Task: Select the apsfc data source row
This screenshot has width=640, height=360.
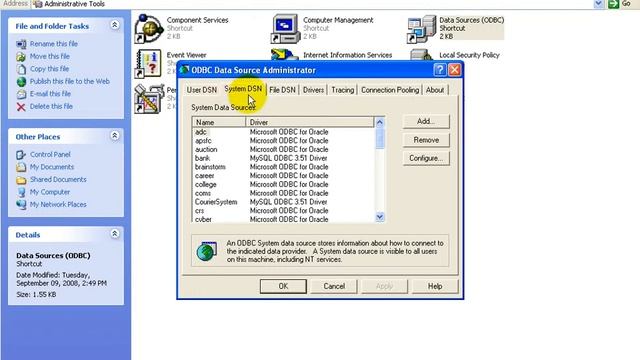Action: [283, 141]
